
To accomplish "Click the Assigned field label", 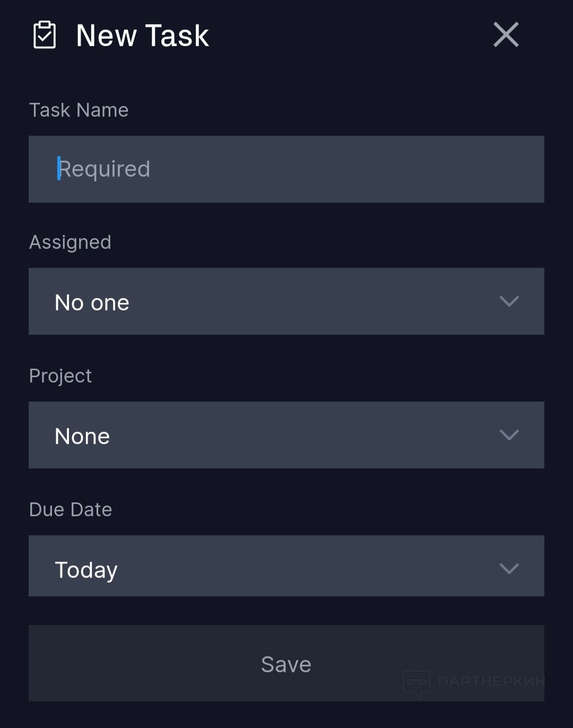I will (70, 242).
